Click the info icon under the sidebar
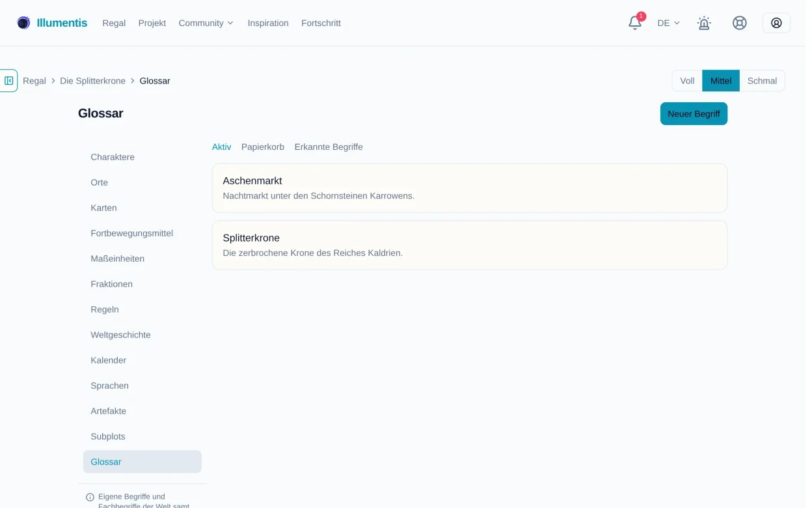The height and width of the screenshot is (508, 812). tap(90, 497)
